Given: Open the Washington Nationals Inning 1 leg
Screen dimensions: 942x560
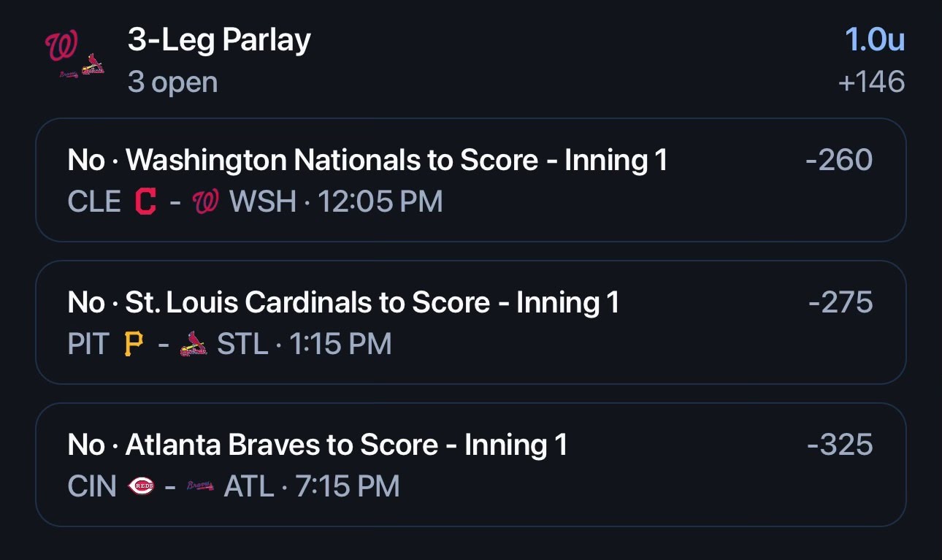Looking at the screenshot, I should [x=471, y=180].
